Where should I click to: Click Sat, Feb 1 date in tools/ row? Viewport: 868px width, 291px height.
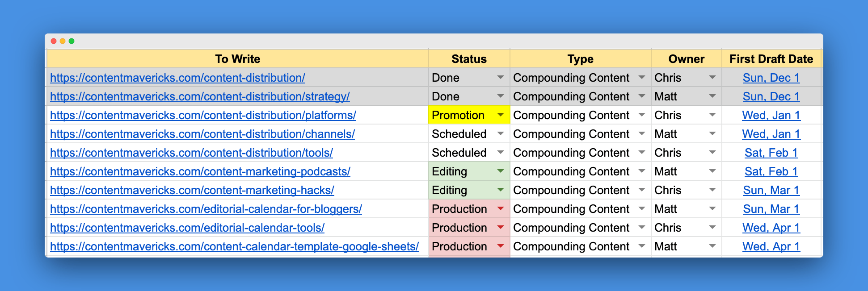(x=771, y=153)
